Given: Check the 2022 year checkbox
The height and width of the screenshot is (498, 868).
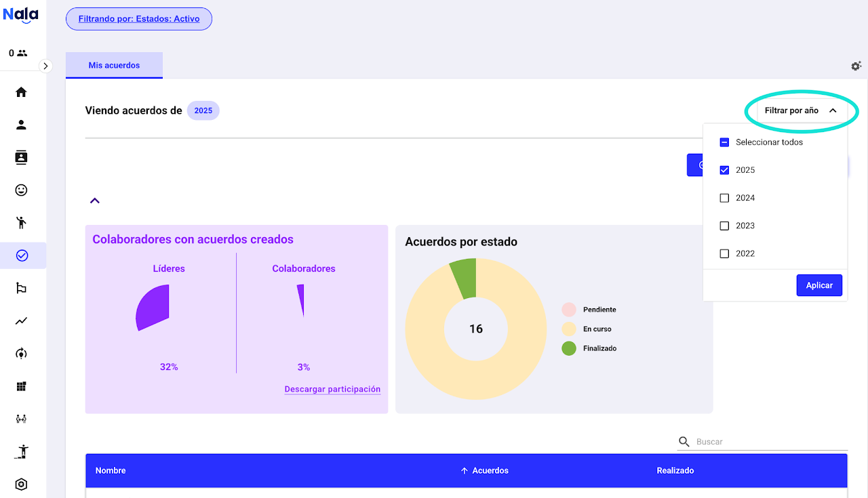Looking at the screenshot, I should (724, 253).
